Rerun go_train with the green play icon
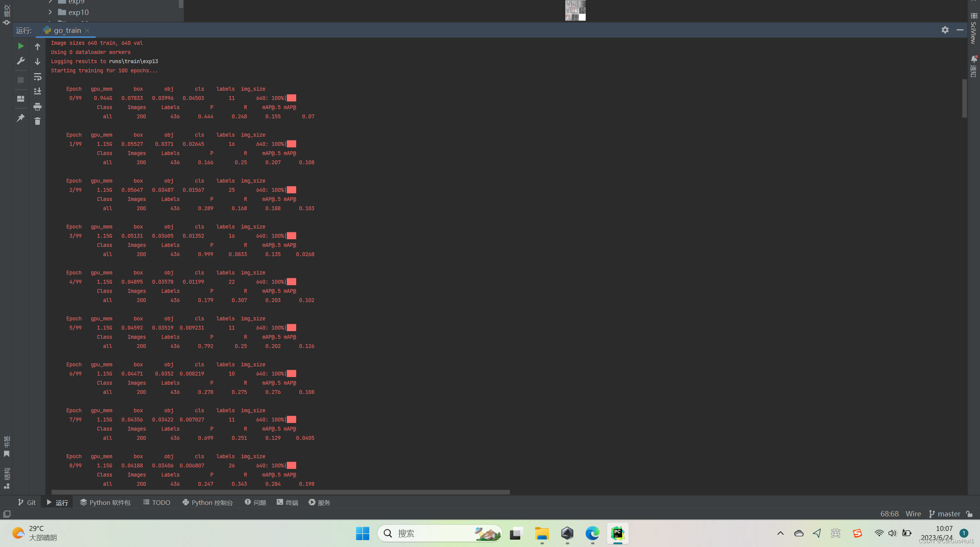 21,46
